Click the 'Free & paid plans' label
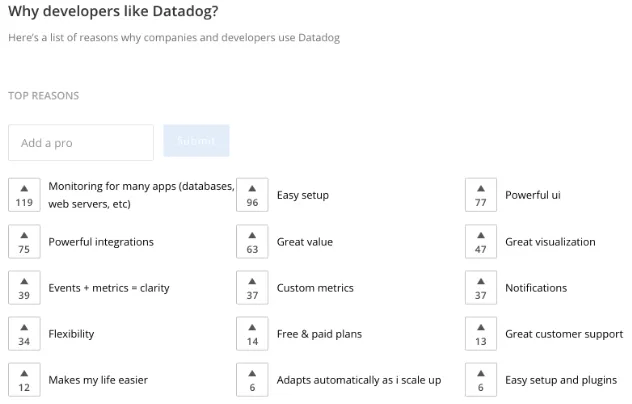This screenshot has height=404, width=632. coord(319,334)
